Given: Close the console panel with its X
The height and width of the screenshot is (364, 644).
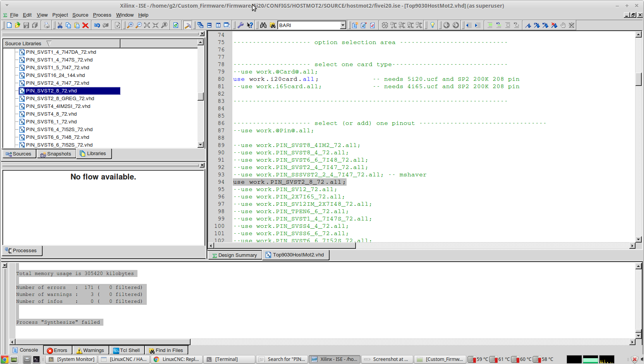Looking at the screenshot, I should [x=5, y=265].
